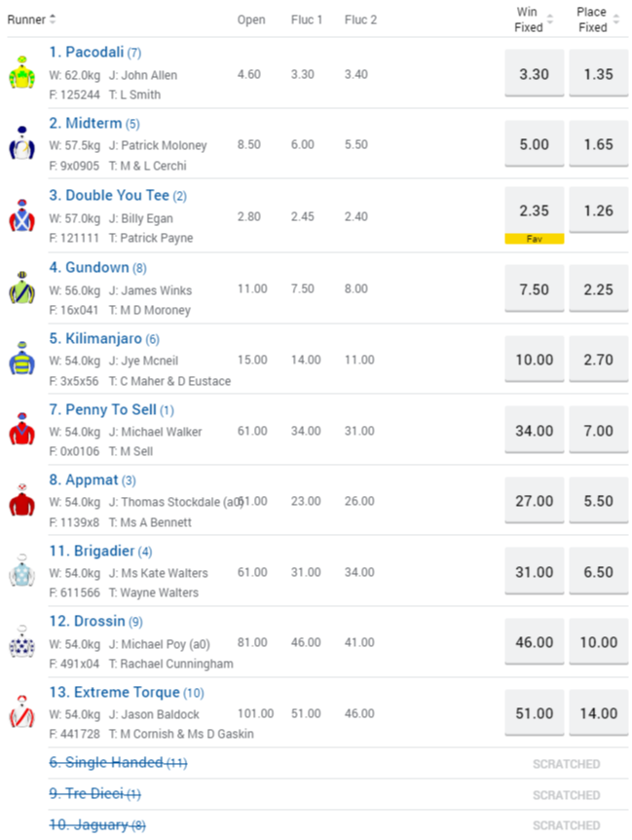Select Double You Tee win odds 2.35

(534, 210)
